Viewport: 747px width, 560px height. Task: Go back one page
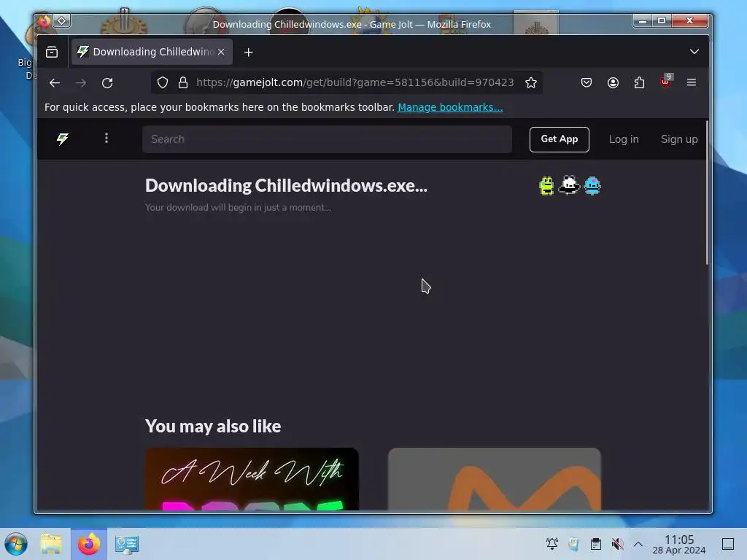(x=54, y=83)
